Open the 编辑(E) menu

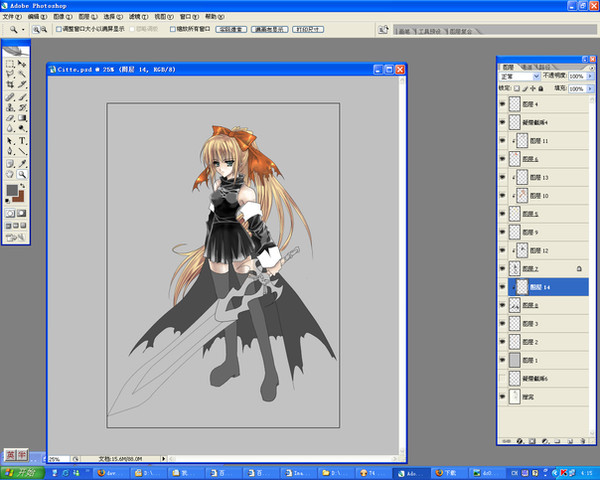tap(37, 16)
